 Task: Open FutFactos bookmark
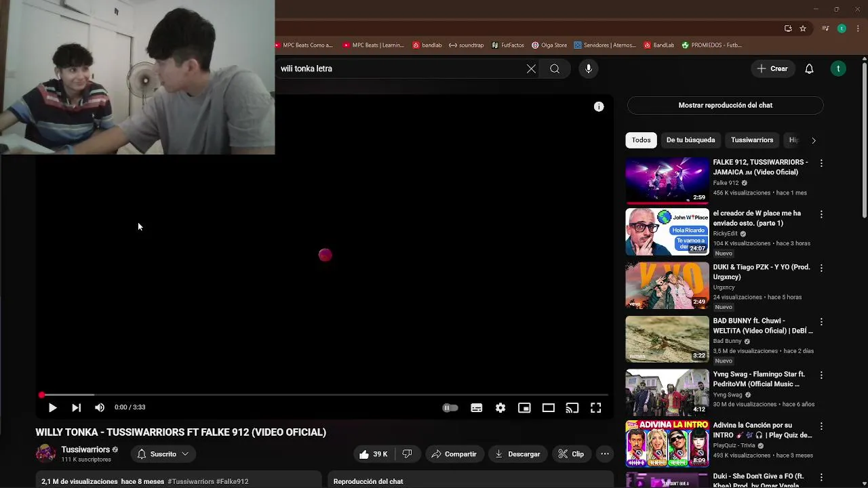coord(508,45)
